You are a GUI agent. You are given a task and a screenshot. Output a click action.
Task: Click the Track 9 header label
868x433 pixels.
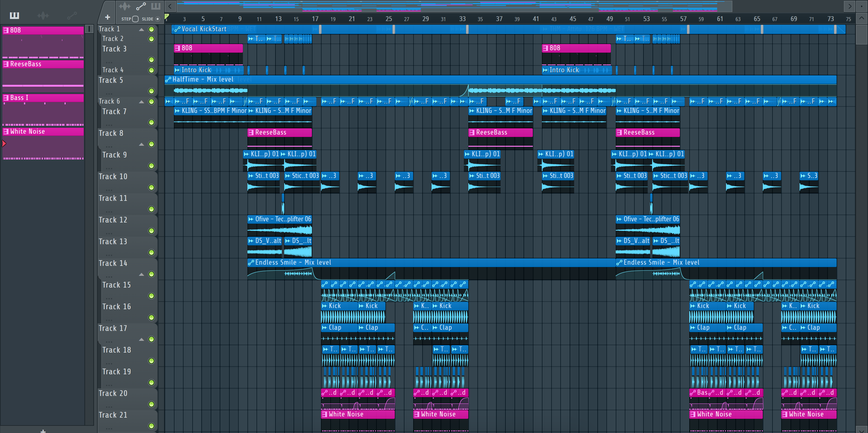(115, 155)
